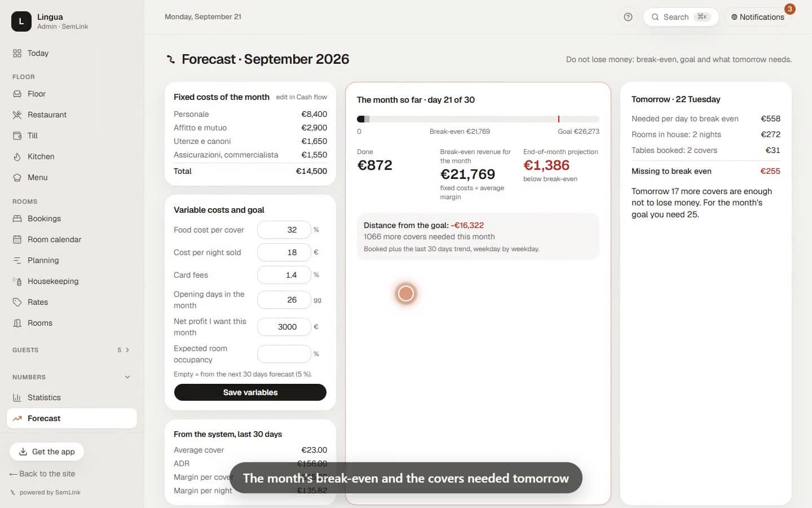The image size is (812, 508).
Task: Focus the Expected room occupancy field
Action: pyautogui.click(x=284, y=354)
